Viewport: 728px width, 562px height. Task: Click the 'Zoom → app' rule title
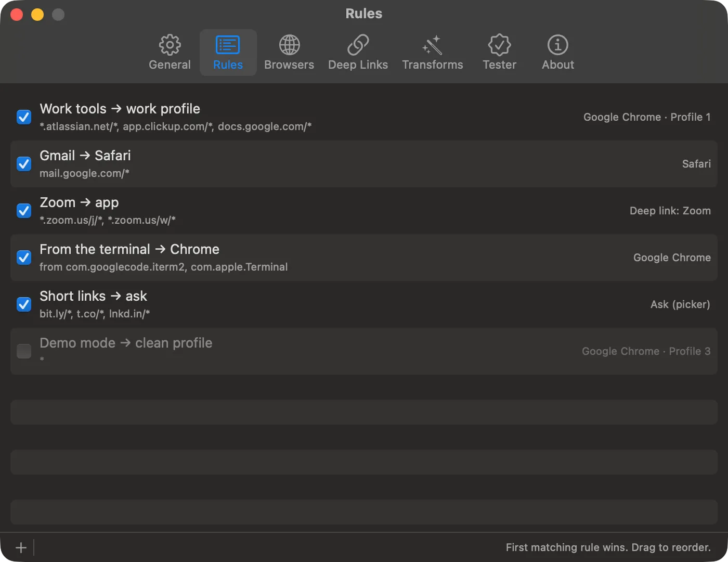[x=79, y=202]
